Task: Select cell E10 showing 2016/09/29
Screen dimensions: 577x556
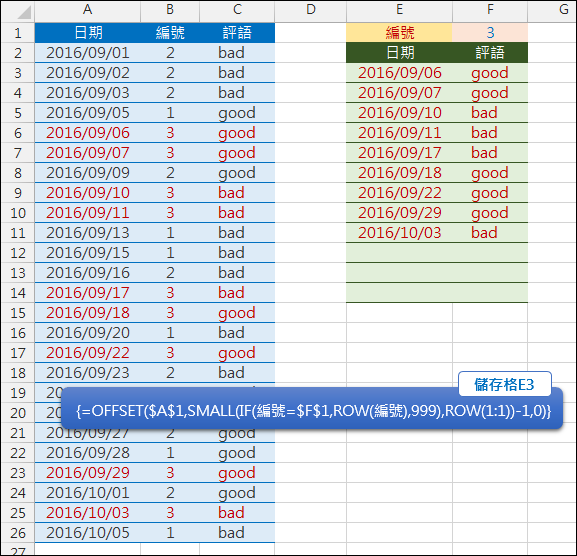Action: tap(399, 213)
